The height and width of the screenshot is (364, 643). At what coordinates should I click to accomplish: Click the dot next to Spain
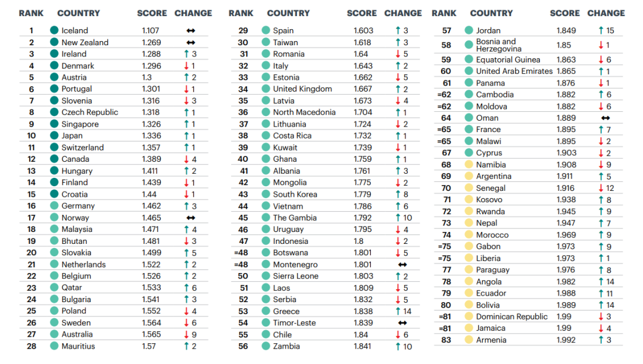[x=266, y=30]
